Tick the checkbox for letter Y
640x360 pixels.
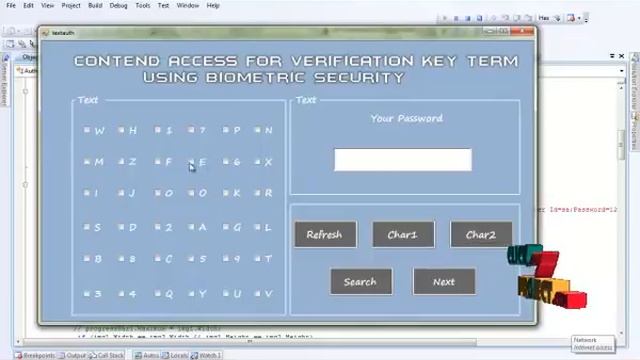(191, 293)
